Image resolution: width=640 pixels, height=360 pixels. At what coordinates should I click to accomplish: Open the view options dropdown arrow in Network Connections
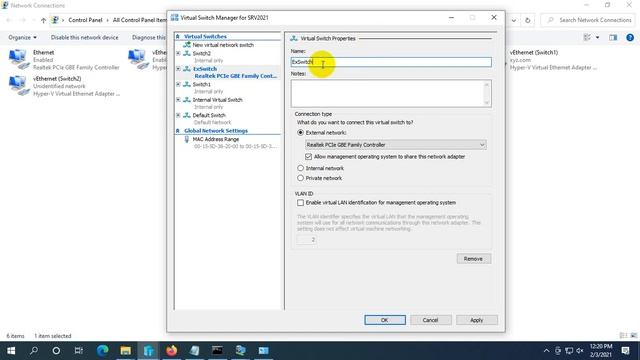click(x=598, y=38)
